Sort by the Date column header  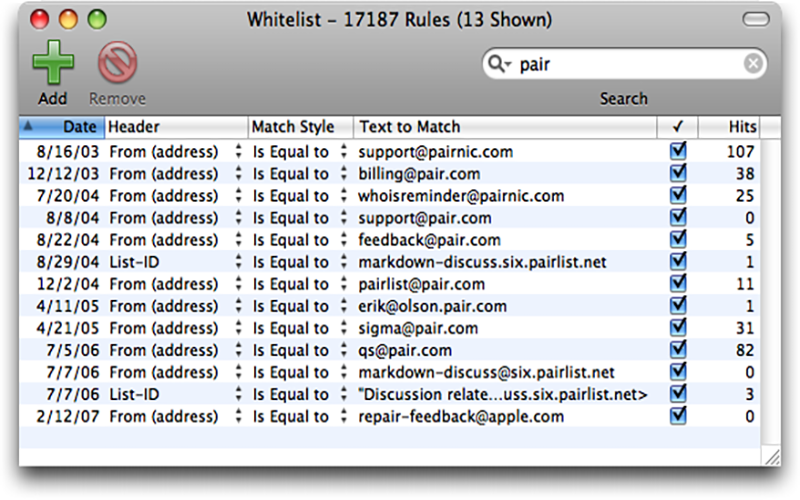point(62,127)
